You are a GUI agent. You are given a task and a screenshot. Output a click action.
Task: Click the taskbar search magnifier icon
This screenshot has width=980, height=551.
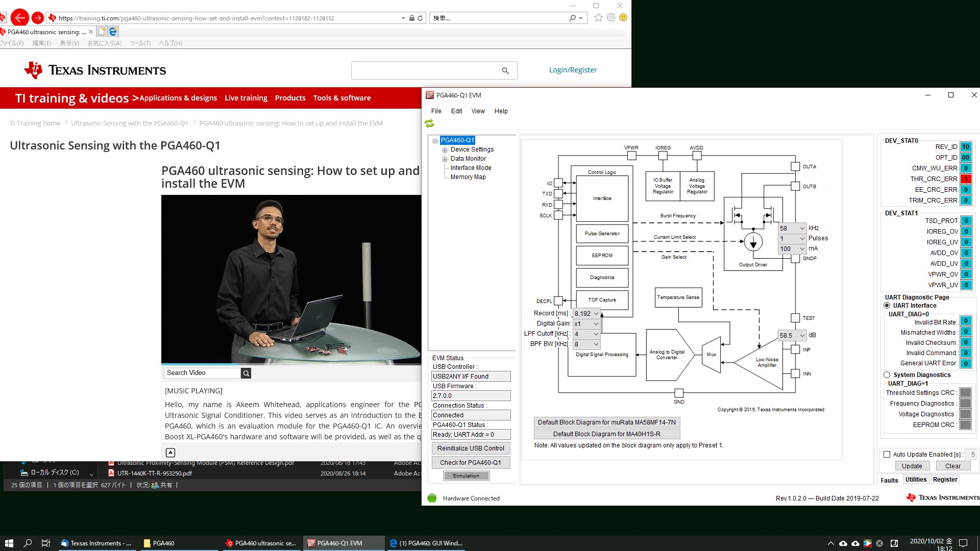28,543
